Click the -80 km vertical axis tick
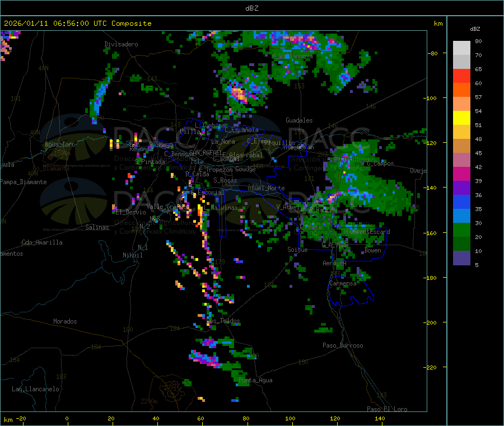 (x=433, y=53)
